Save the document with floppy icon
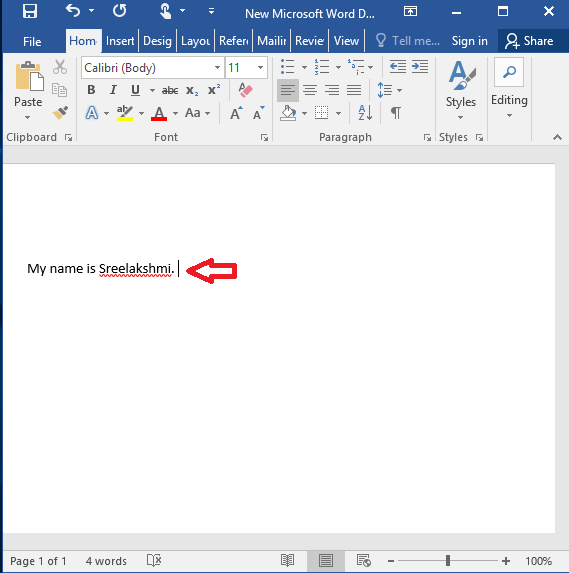 click(30, 11)
